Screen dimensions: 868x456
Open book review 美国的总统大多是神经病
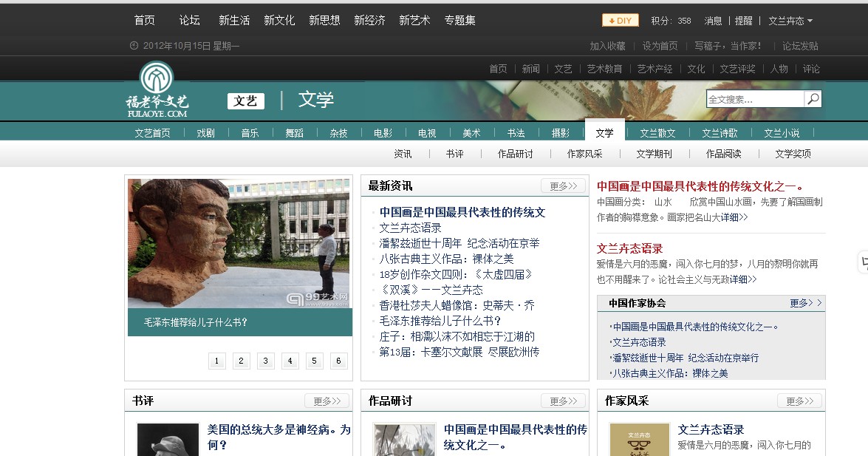click(278, 437)
